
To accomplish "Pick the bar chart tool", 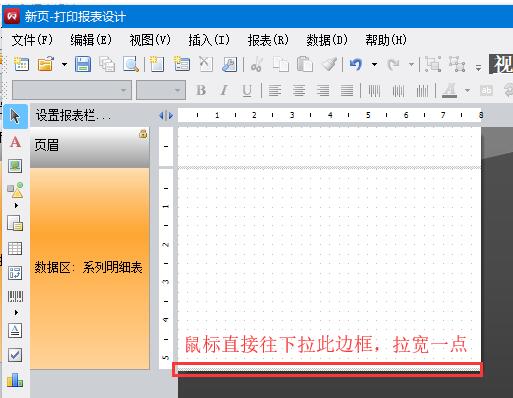I will point(15,380).
